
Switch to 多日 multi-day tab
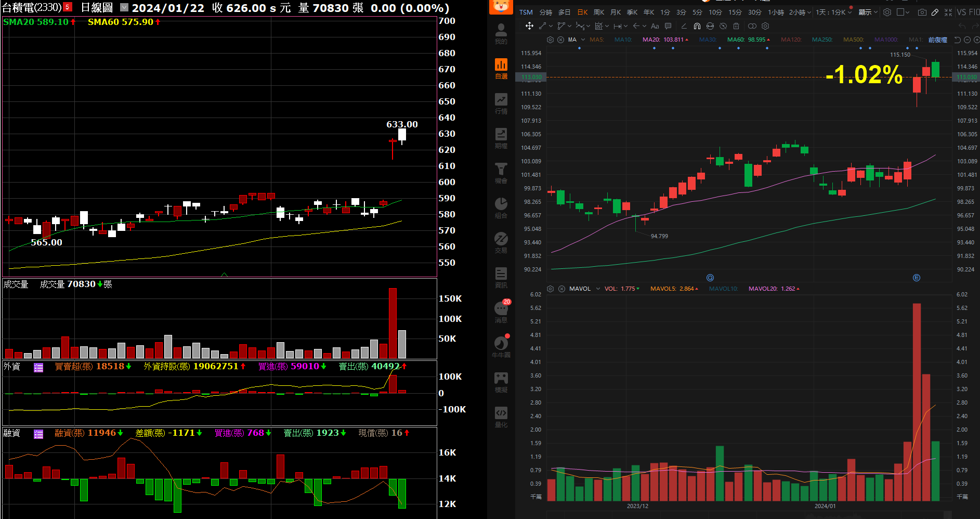coord(565,12)
